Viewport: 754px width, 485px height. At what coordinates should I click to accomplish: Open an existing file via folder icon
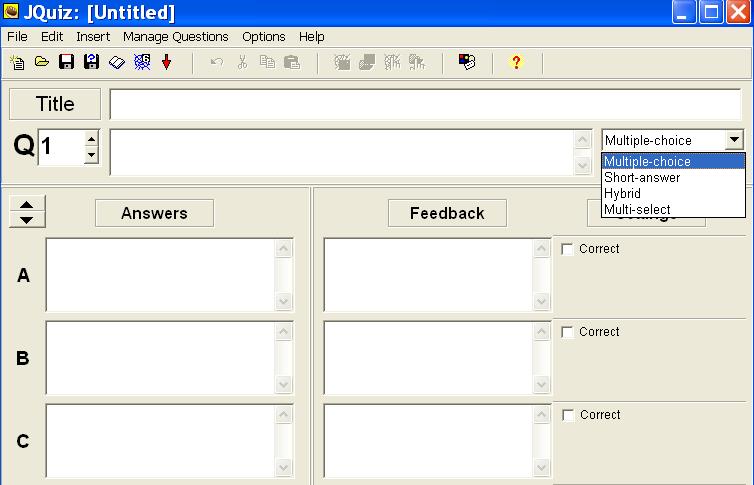(x=42, y=62)
